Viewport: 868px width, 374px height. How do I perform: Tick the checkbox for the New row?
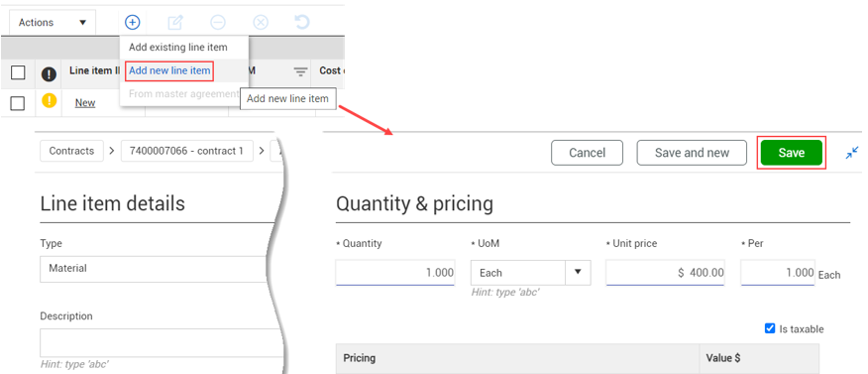pyautogui.click(x=18, y=103)
